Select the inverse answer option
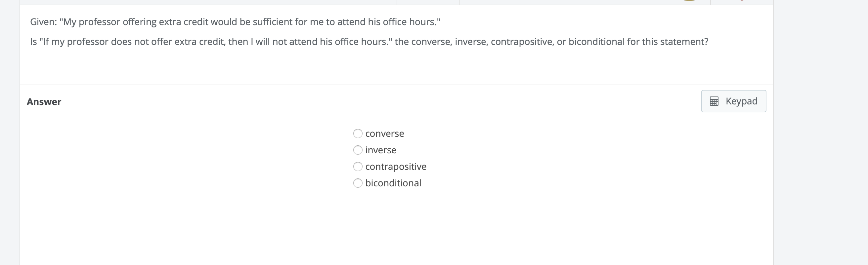Image resolution: width=868 pixels, height=265 pixels. [x=358, y=150]
